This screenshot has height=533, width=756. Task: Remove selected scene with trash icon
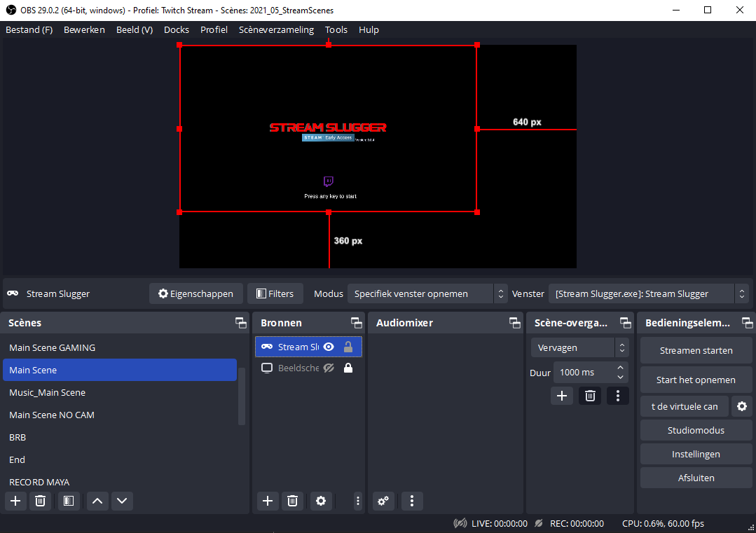pyautogui.click(x=41, y=501)
